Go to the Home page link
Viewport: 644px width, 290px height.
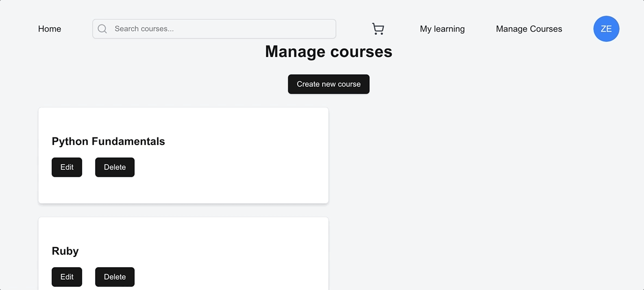click(x=49, y=29)
